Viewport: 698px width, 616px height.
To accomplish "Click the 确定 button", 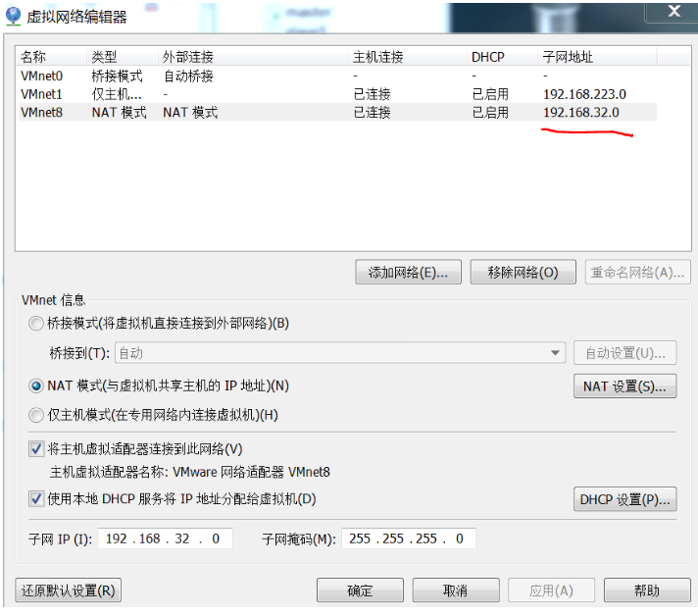I will (360, 590).
